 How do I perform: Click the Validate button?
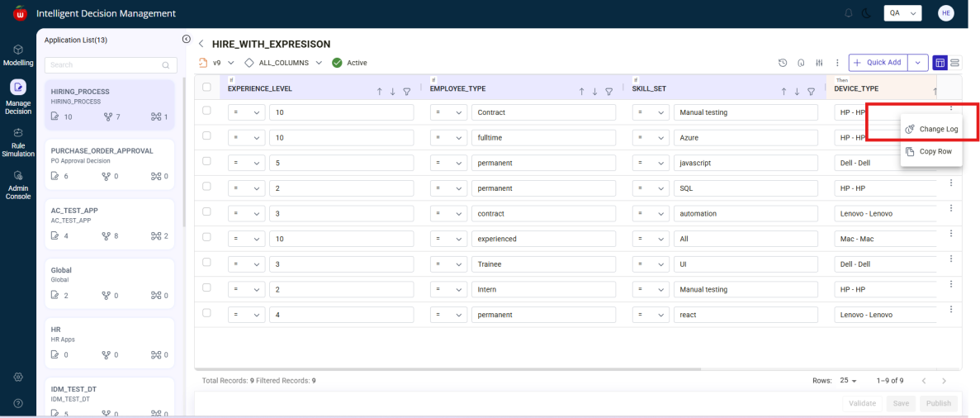(863, 404)
